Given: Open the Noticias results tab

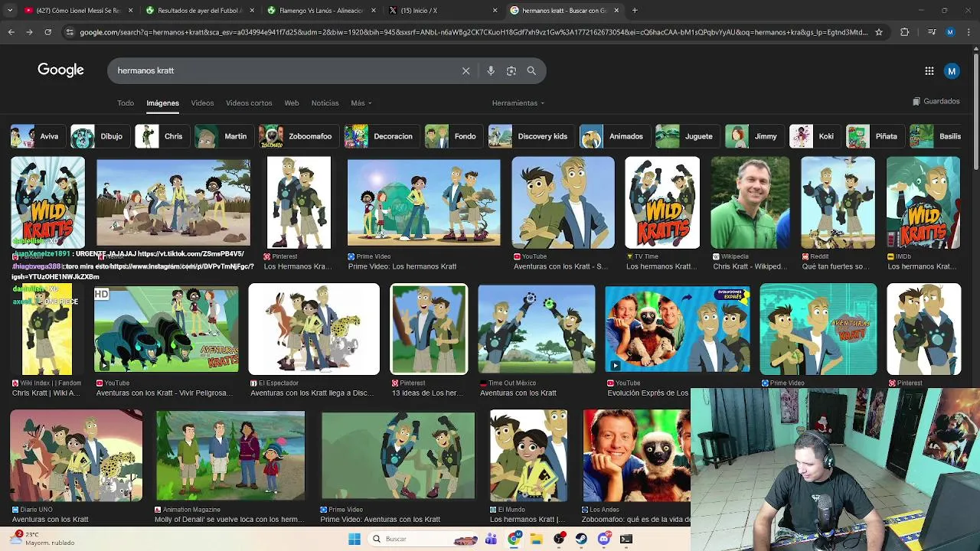Looking at the screenshot, I should pos(325,103).
